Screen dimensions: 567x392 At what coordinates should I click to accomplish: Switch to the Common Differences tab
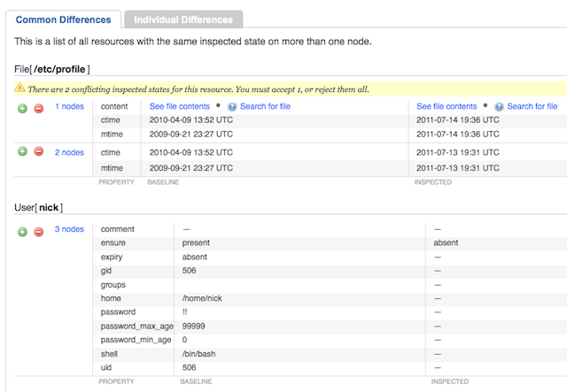[64, 19]
